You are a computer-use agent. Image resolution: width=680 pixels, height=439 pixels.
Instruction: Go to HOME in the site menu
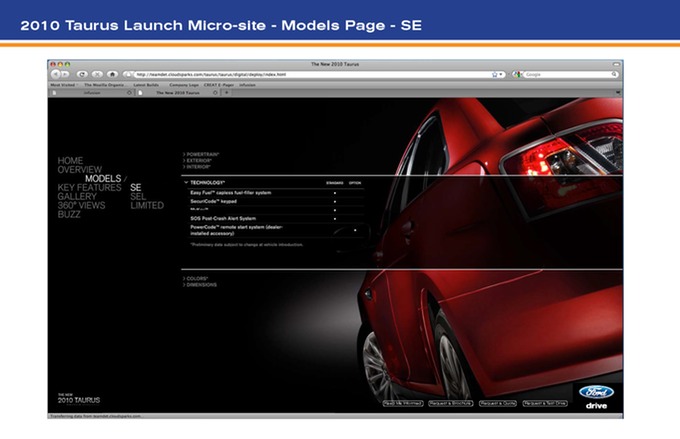(x=70, y=161)
